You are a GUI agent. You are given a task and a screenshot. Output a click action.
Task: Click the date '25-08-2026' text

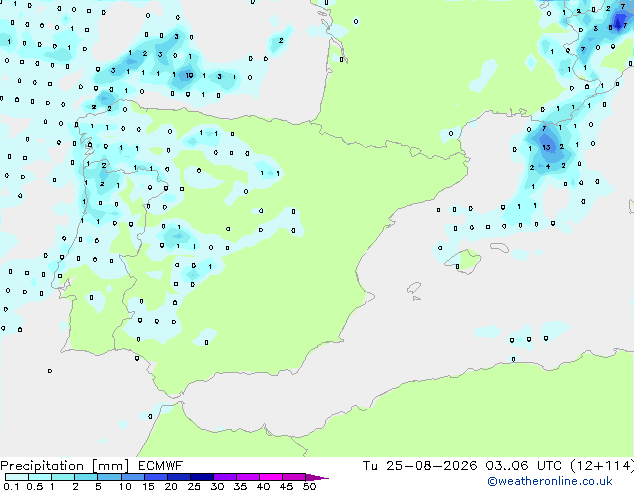pyautogui.click(x=431, y=466)
